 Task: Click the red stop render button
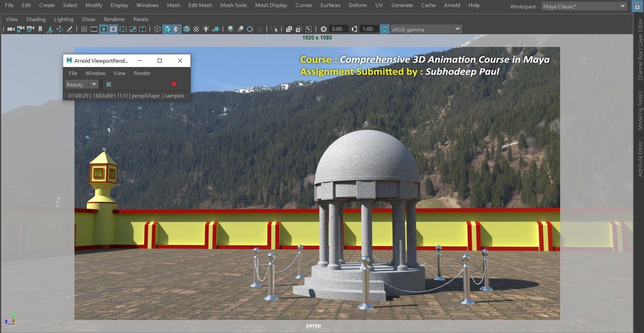(174, 84)
